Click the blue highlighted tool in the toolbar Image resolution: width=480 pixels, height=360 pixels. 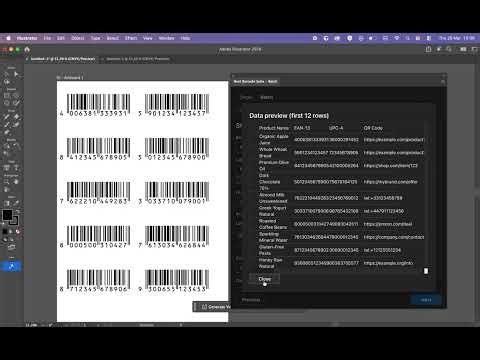click(12, 266)
